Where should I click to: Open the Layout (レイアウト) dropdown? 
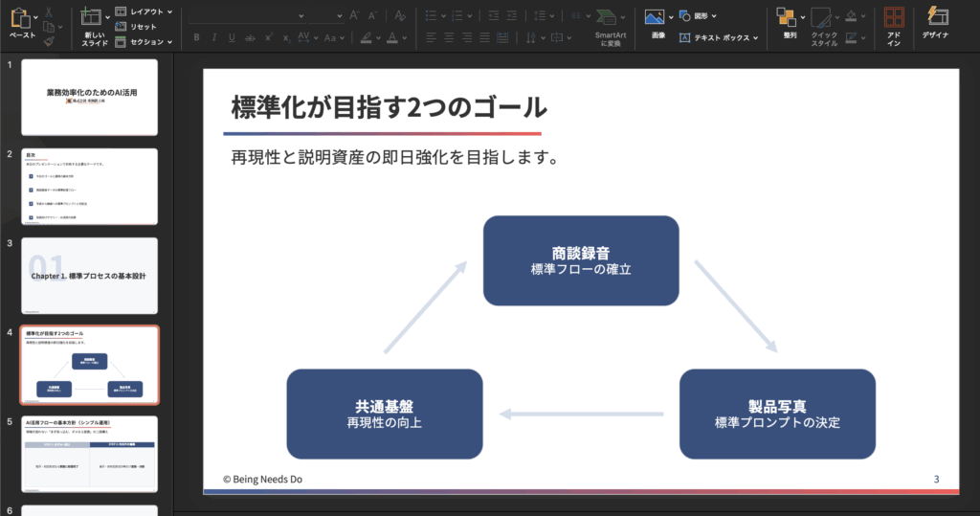144,11
